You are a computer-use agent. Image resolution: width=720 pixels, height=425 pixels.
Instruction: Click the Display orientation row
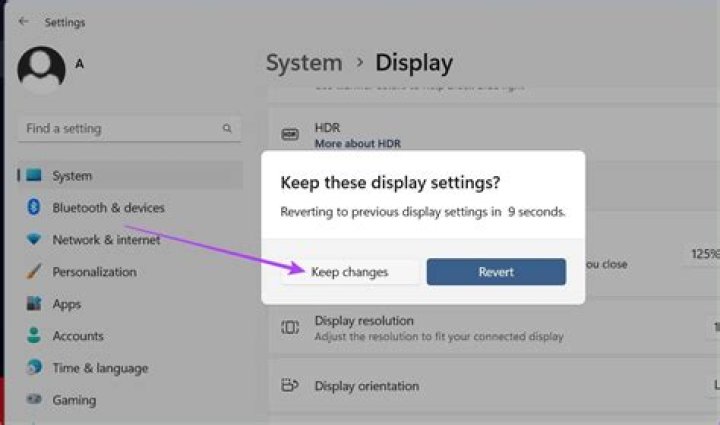(x=494, y=386)
